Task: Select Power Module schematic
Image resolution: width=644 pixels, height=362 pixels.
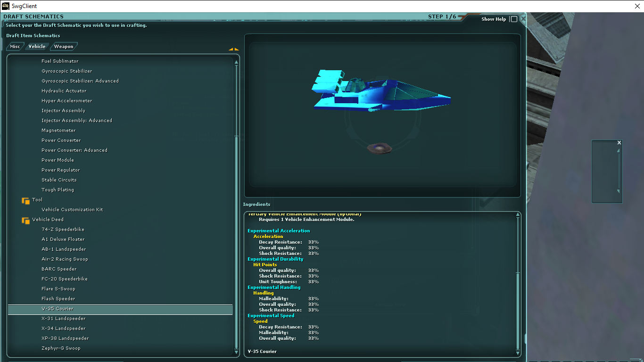Action: pos(58,160)
